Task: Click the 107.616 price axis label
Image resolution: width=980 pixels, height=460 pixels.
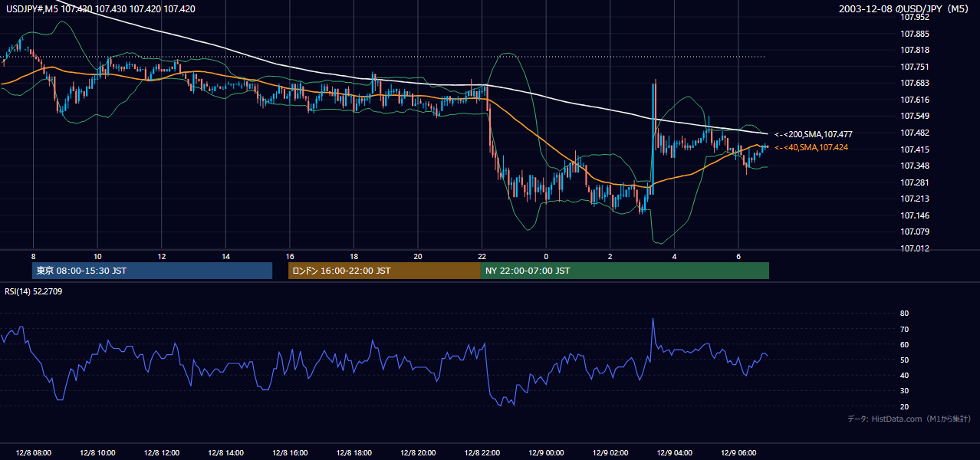Action: click(916, 100)
